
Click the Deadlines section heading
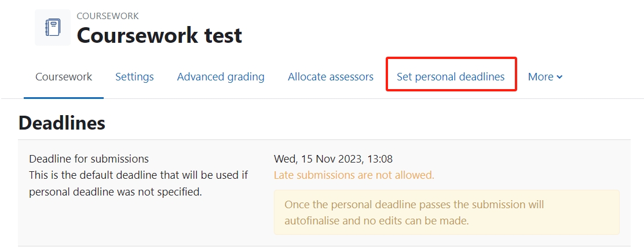coord(62,123)
